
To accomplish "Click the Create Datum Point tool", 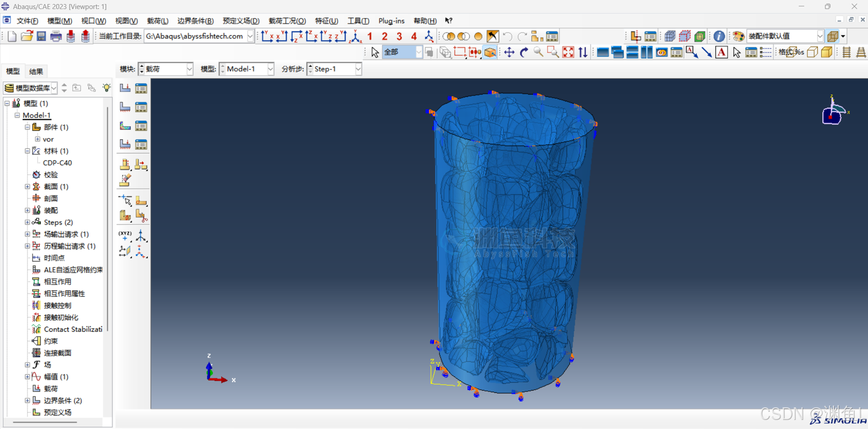I will 125,236.
